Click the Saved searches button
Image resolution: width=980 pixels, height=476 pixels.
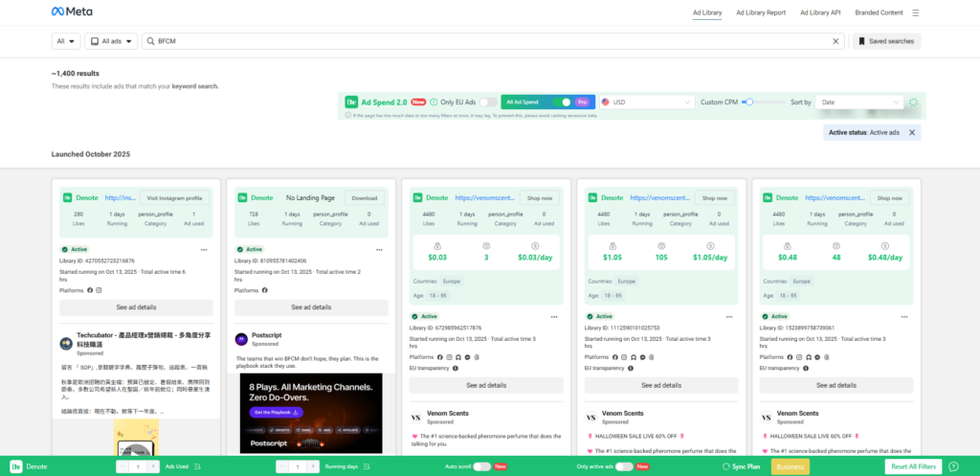[x=886, y=41]
